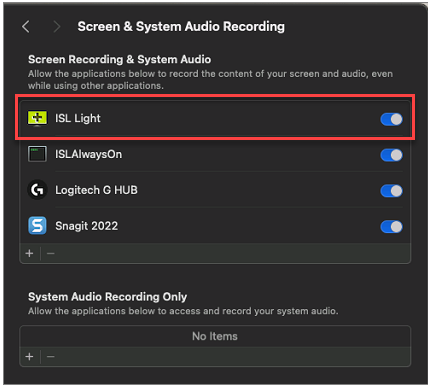Click the Logitech G HUB icon

pyautogui.click(x=37, y=190)
